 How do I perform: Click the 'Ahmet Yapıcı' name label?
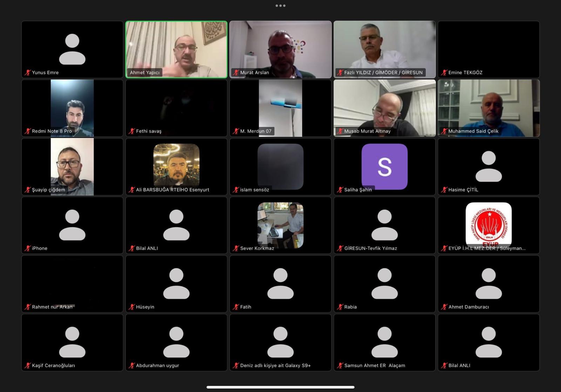[x=144, y=73]
